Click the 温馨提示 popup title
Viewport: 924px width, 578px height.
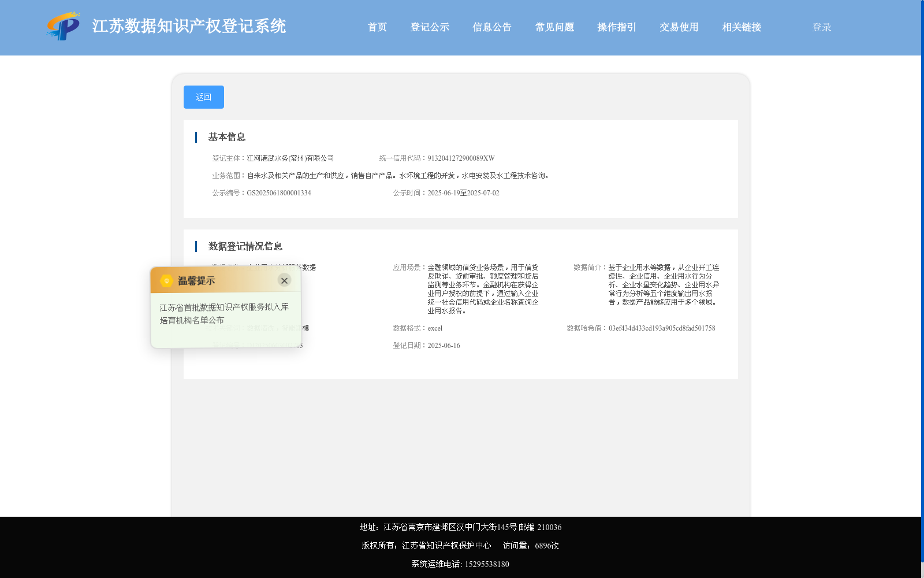196,281
